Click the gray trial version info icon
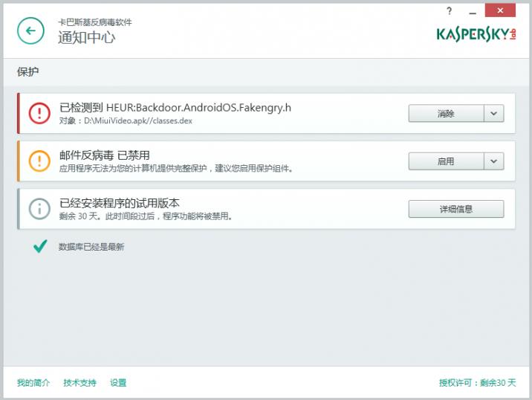 point(39,208)
